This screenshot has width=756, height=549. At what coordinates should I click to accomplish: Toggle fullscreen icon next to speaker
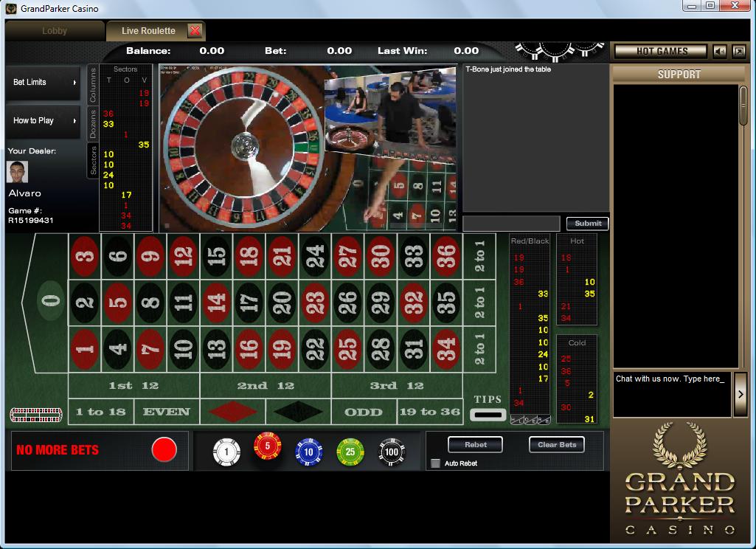[738, 51]
